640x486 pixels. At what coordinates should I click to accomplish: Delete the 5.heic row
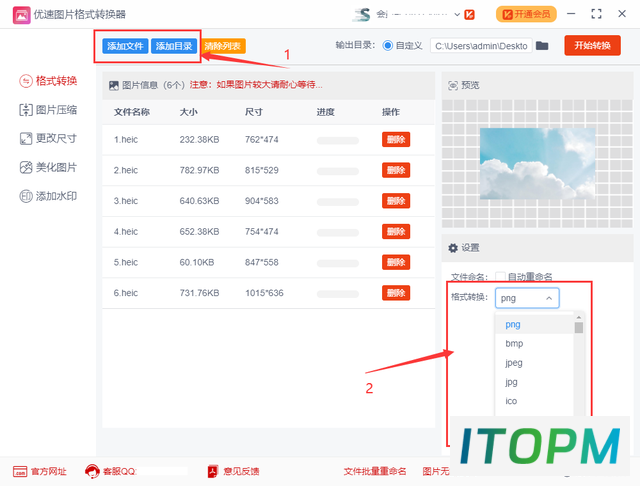(x=396, y=262)
